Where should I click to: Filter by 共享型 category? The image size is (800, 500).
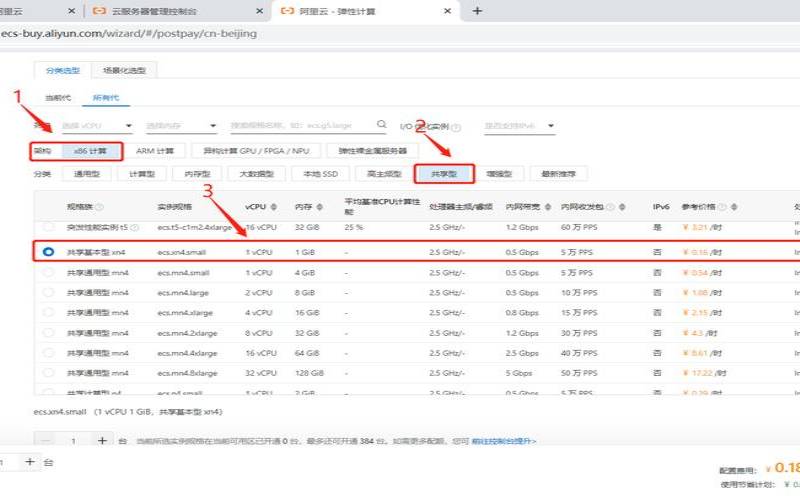pos(444,174)
